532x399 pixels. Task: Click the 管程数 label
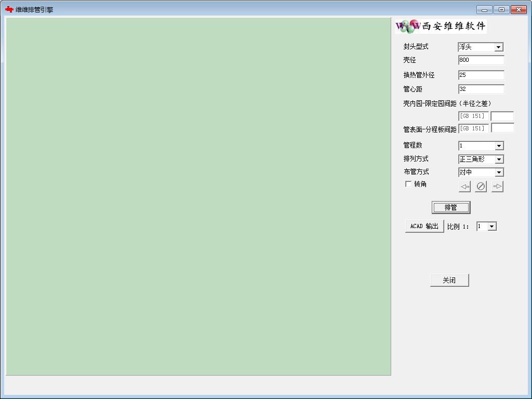coord(413,145)
